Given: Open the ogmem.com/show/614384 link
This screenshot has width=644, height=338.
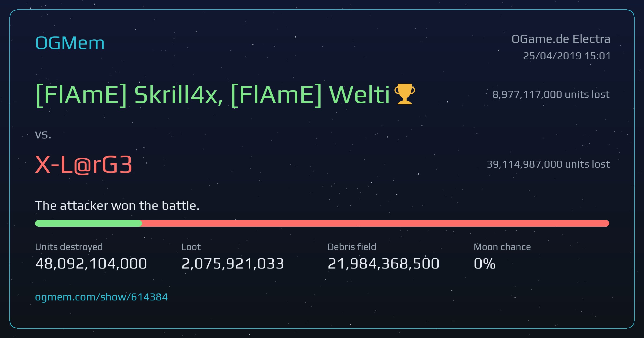Looking at the screenshot, I should [101, 297].
